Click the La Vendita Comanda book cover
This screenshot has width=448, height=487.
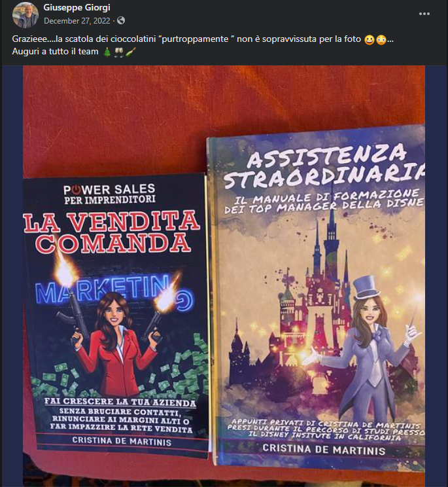click(x=116, y=314)
